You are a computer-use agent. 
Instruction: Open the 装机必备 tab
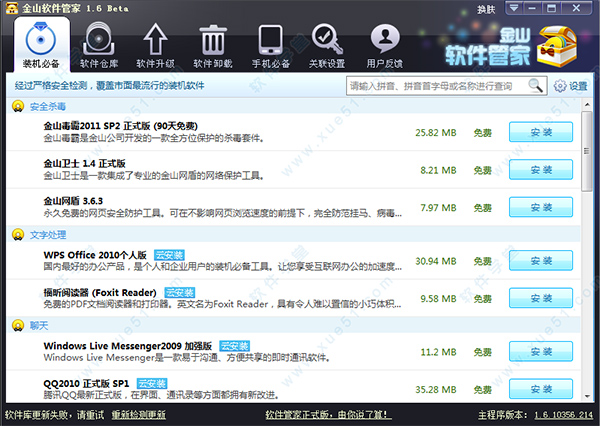pyautogui.click(x=41, y=45)
